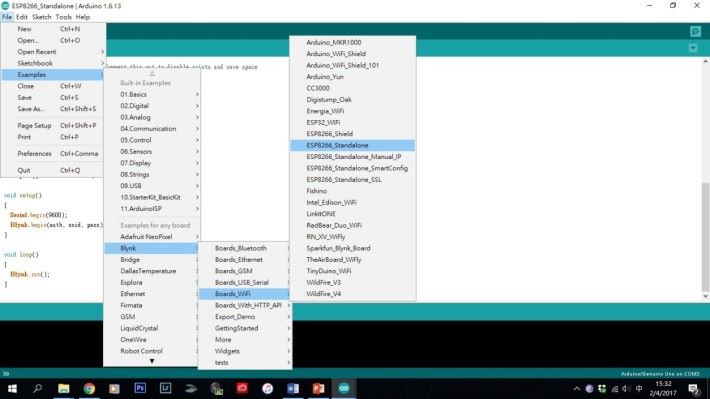710x399 pixels.
Task: Launch Google Chrome from taskbar
Action: [89, 389]
